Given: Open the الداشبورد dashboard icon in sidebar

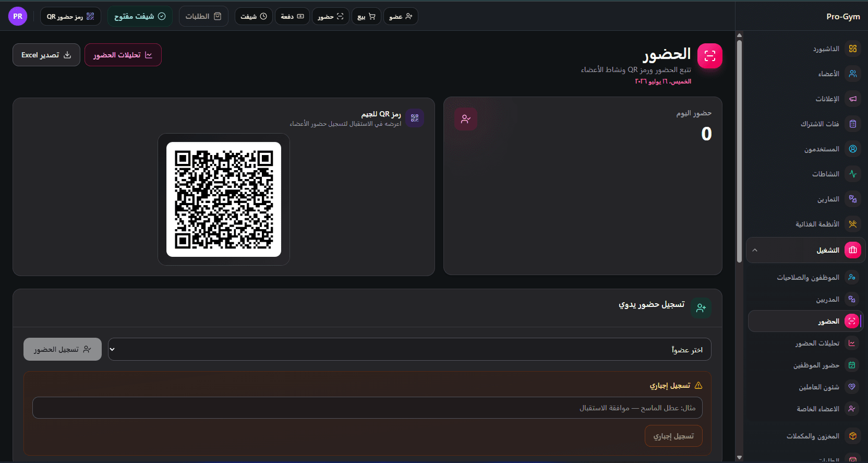Looking at the screenshot, I should pyautogui.click(x=853, y=49).
